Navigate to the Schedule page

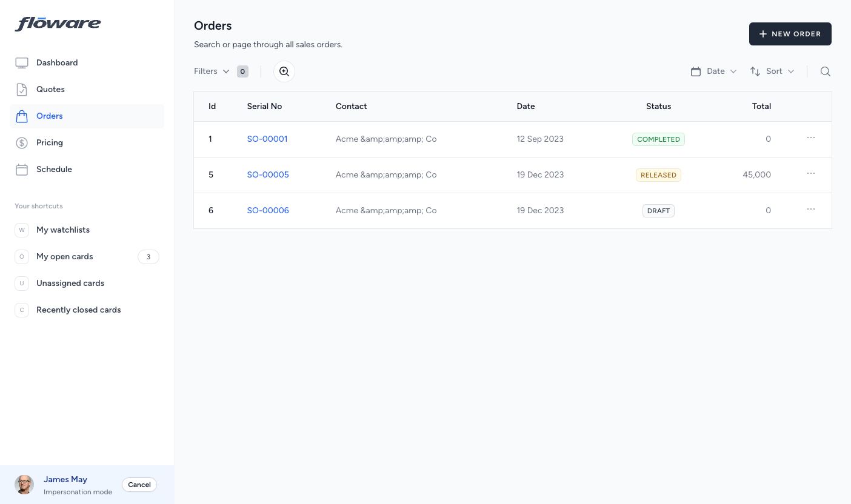[54, 169]
